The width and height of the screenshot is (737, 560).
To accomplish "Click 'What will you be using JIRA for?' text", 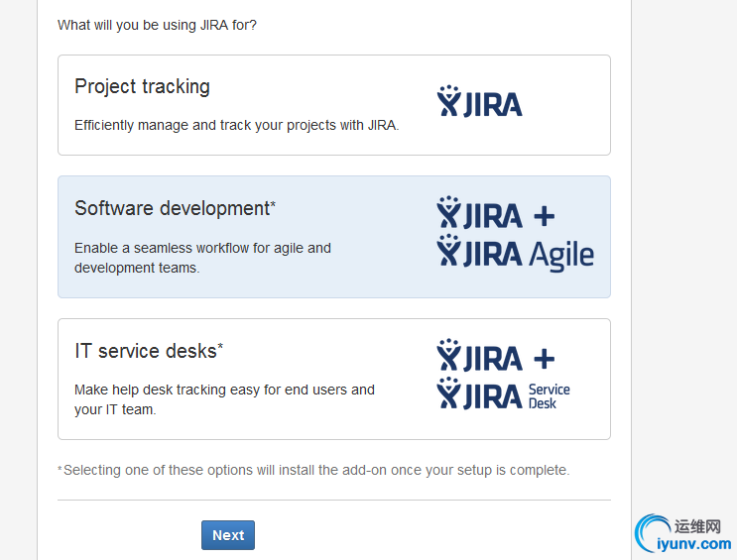I will click(x=157, y=25).
